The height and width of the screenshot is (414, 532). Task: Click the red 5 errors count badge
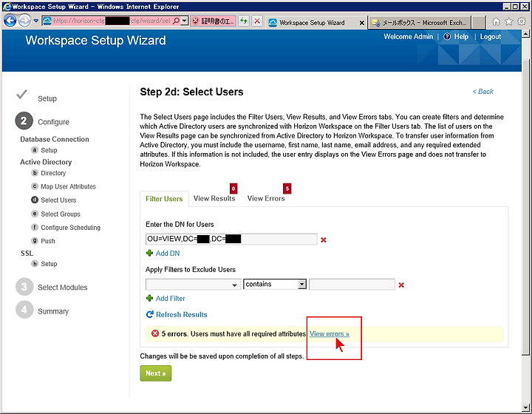coord(287,189)
